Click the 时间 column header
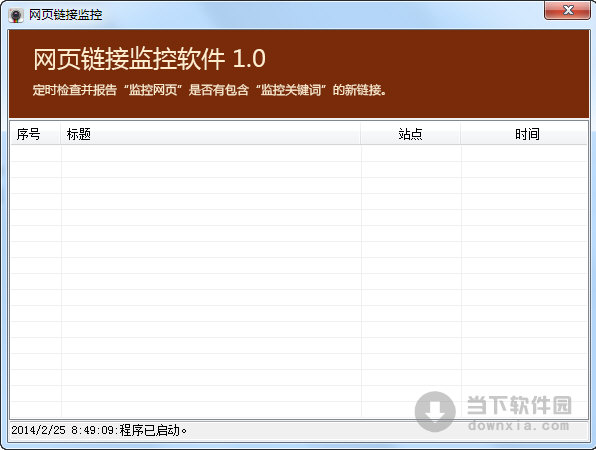 524,134
